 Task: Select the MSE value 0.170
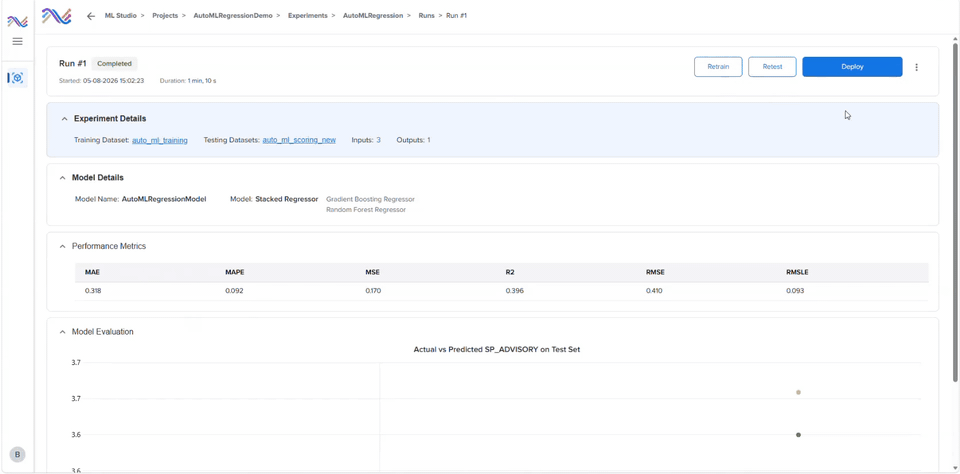click(373, 291)
